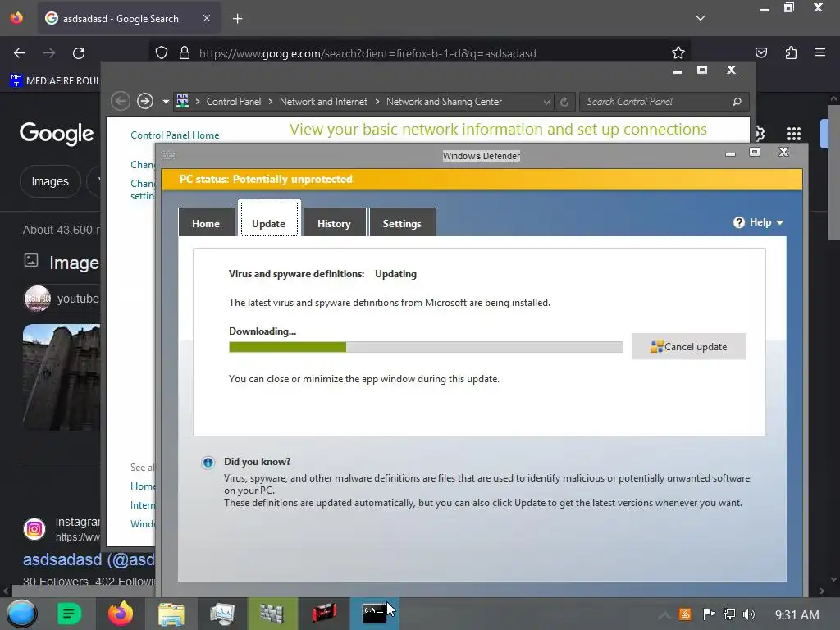Open a new Firefox tab
This screenshot has height=630, width=840.
pos(237,19)
